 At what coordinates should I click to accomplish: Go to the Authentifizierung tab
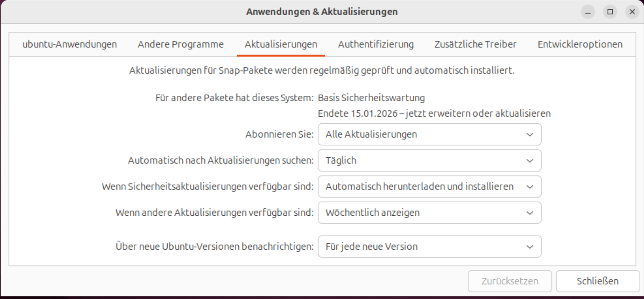(x=376, y=44)
